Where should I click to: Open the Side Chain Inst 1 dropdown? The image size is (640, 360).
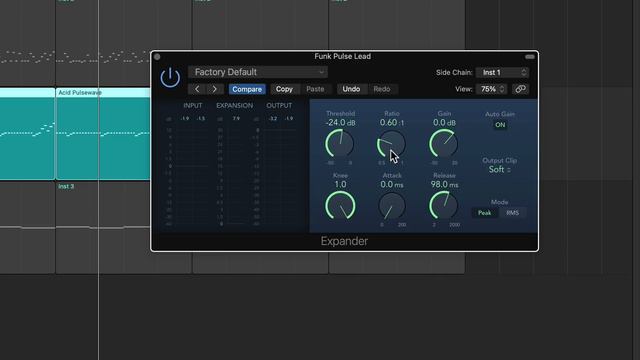pos(503,72)
